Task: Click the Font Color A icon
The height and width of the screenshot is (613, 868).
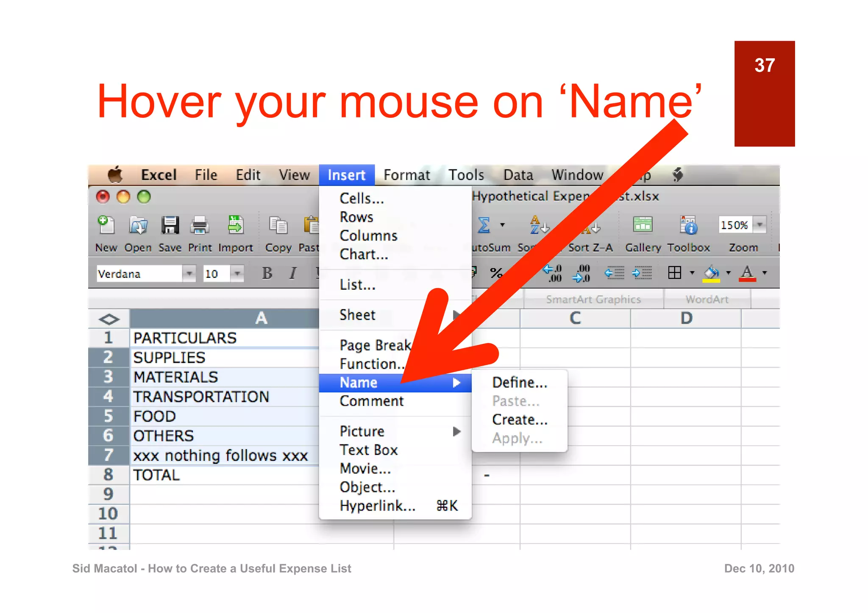Action: click(x=747, y=273)
